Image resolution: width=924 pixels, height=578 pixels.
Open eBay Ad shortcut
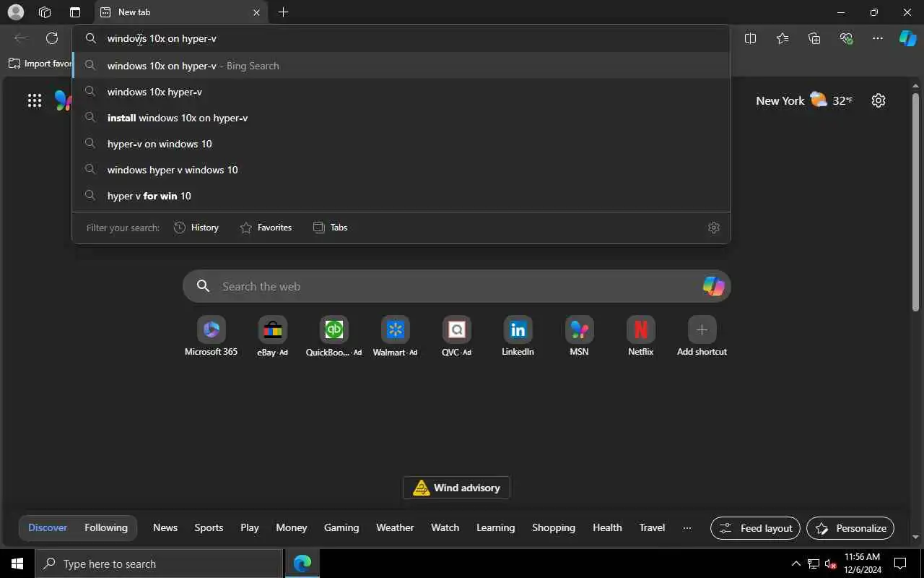coord(272,337)
